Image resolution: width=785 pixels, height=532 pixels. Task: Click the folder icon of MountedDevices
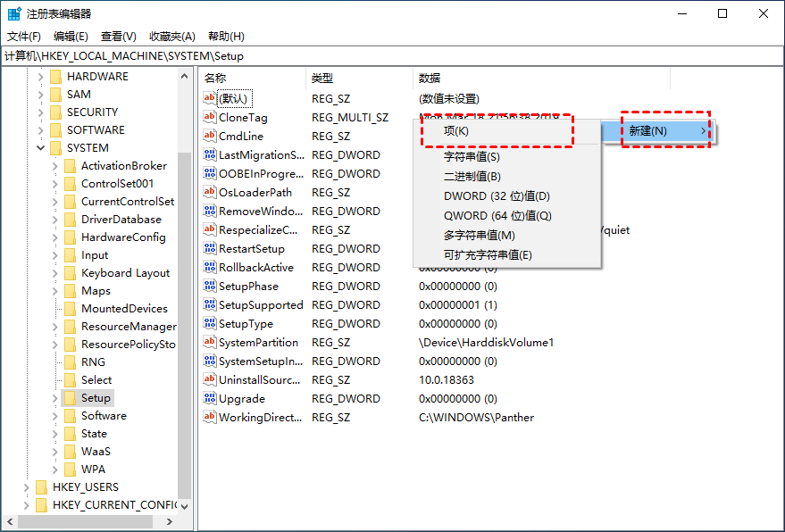pos(70,309)
